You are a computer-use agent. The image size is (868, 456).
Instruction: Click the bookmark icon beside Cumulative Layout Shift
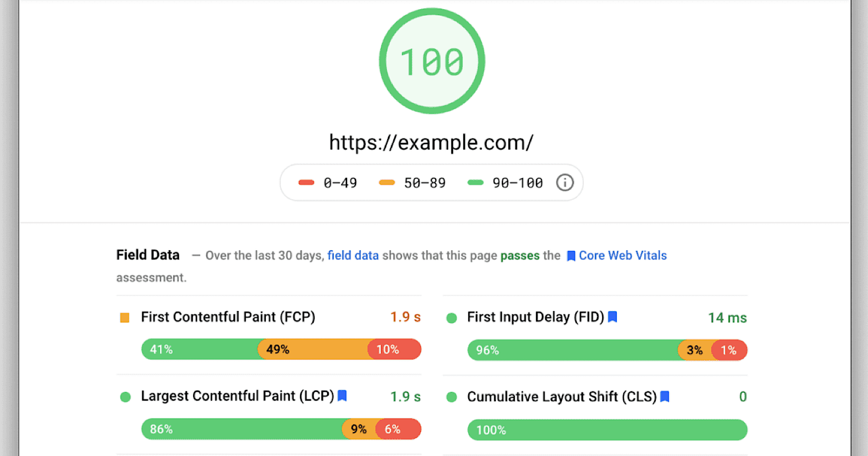[x=666, y=397]
